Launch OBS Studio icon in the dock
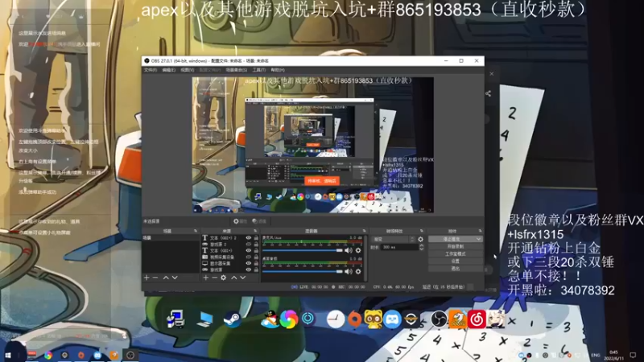The width and height of the screenshot is (644, 362). [438, 319]
